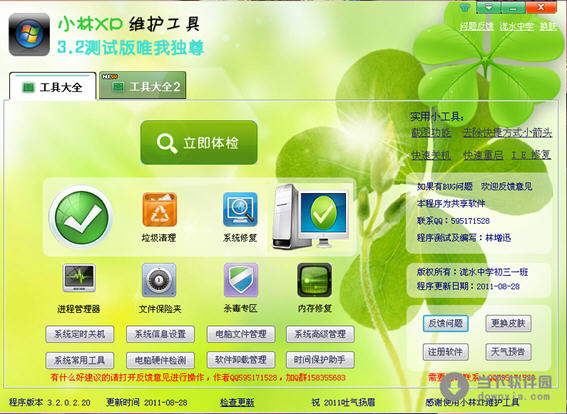Open 杀毒专区 antivirus shield icon
The width and height of the screenshot is (567, 414).
pyautogui.click(x=241, y=280)
